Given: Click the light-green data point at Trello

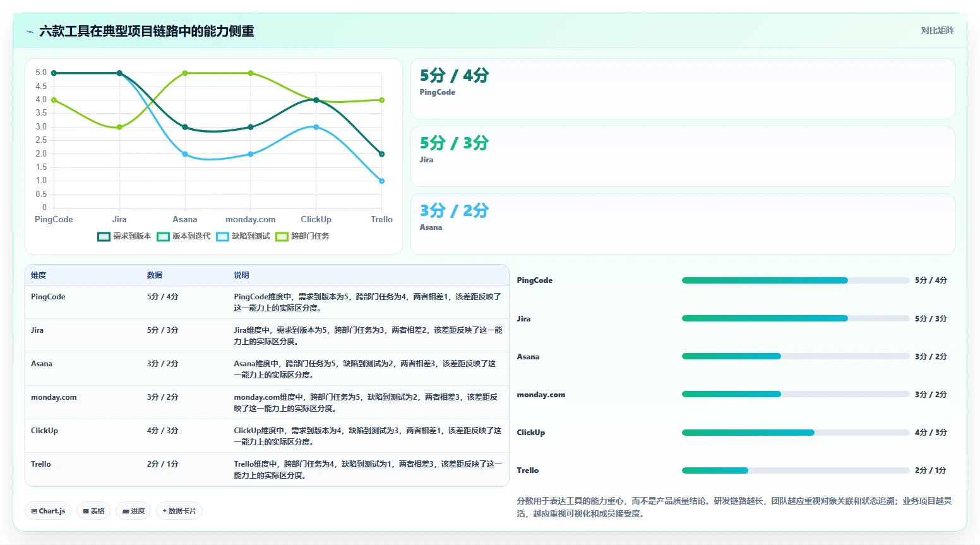Looking at the screenshot, I should [x=382, y=100].
